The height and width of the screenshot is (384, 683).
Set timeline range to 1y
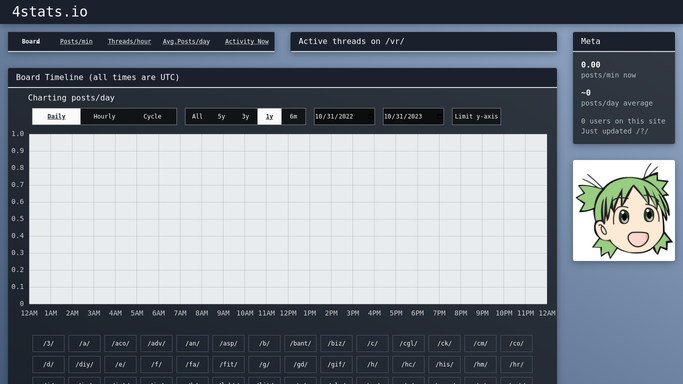pyautogui.click(x=269, y=116)
